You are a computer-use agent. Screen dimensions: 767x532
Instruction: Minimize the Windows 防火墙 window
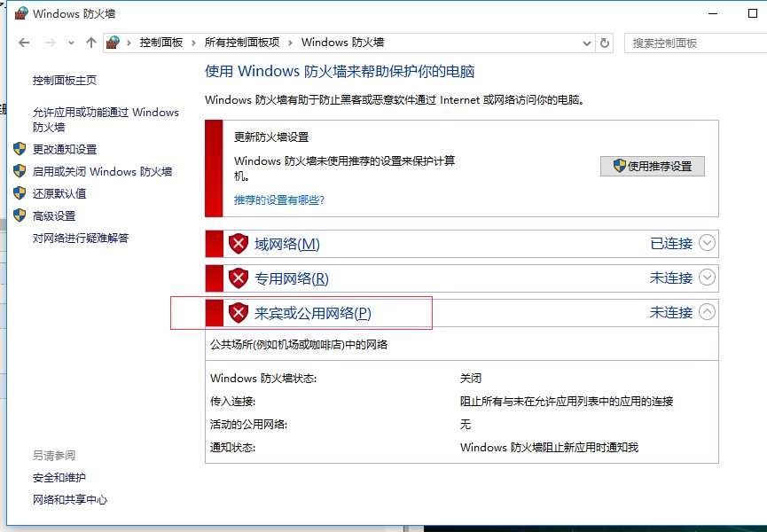point(713,13)
